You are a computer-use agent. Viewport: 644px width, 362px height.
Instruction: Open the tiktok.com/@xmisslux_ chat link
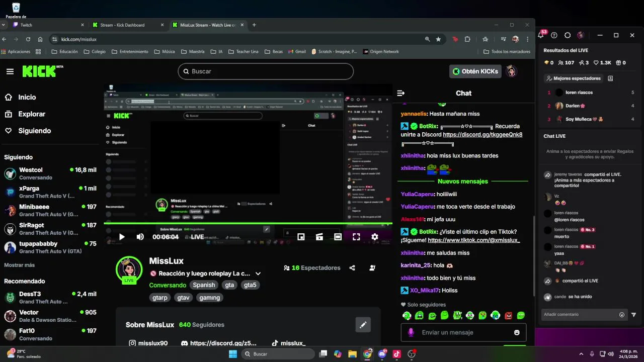pyautogui.click(x=473, y=240)
